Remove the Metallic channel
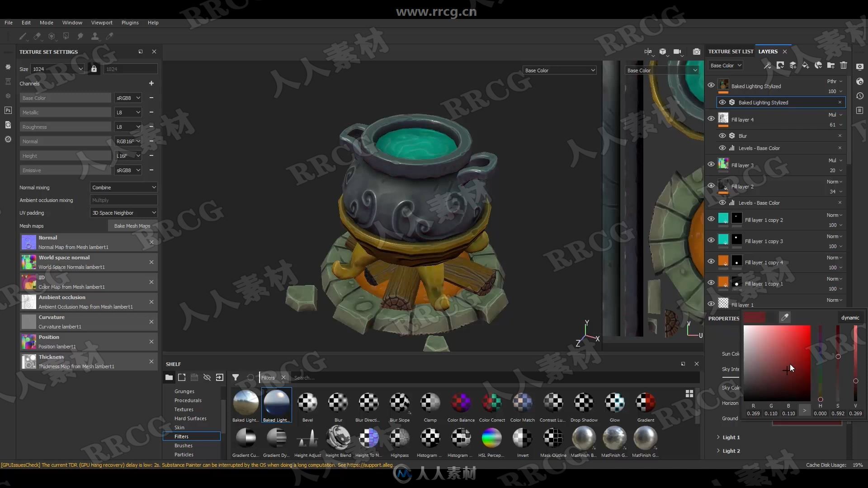 [151, 112]
